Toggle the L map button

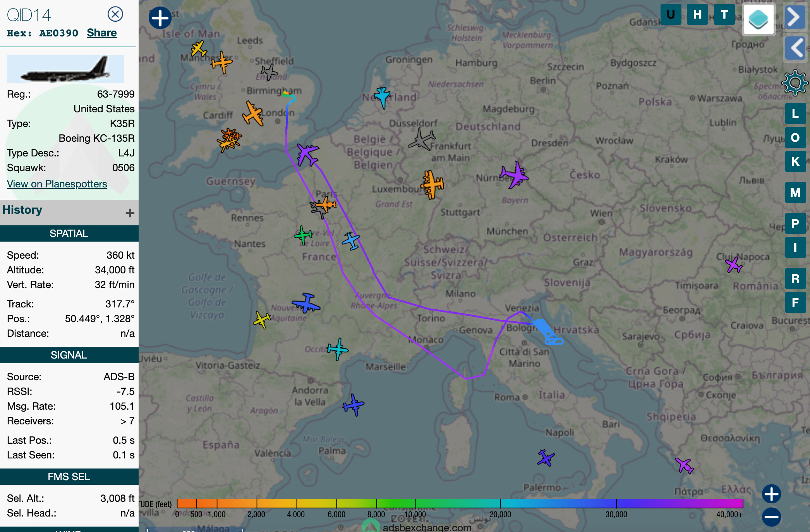[795, 113]
